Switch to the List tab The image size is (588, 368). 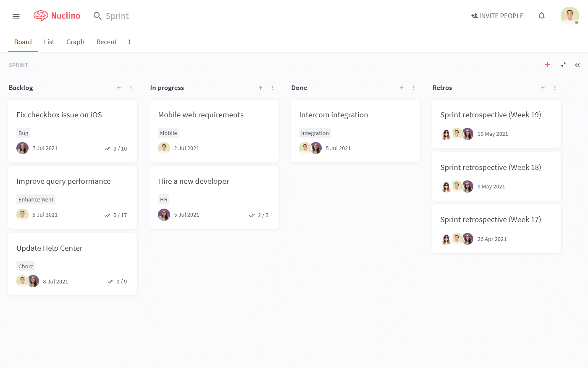pyautogui.click(x=49, y=42)
